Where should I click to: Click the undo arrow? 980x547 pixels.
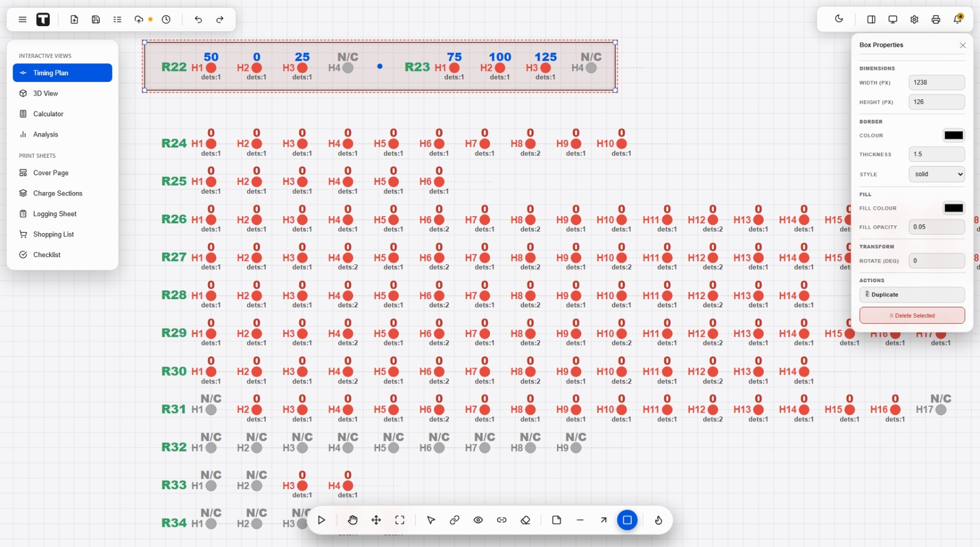pos(198,20)
